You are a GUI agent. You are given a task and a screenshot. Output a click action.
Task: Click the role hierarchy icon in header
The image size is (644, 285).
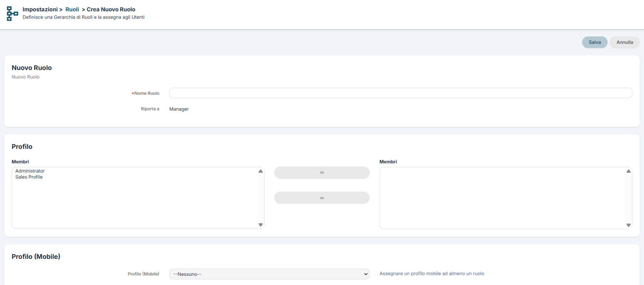(x=12, y=13)
